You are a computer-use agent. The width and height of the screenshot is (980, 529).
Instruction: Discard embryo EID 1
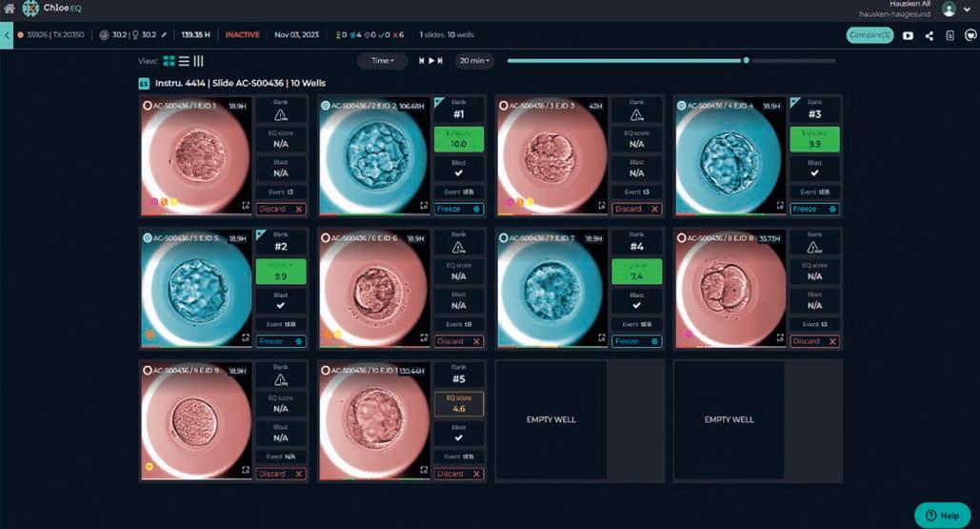pyautogui.click(x=281, y=209)
